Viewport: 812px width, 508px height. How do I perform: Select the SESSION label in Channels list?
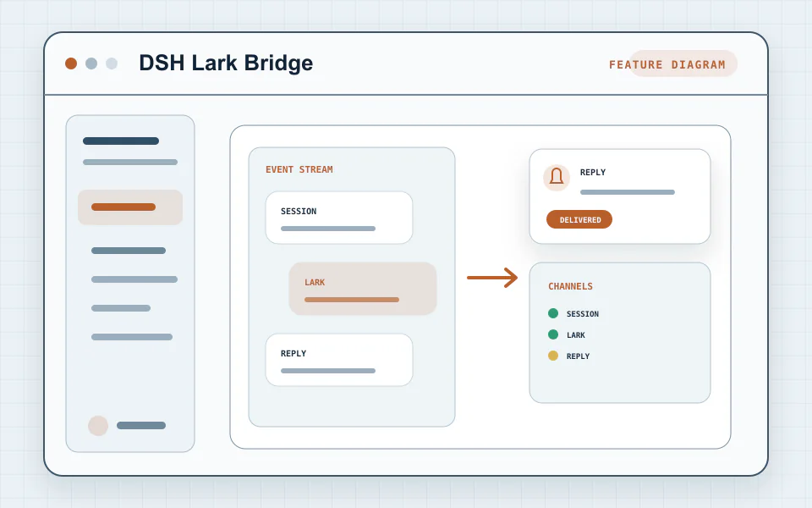point(583,313)
